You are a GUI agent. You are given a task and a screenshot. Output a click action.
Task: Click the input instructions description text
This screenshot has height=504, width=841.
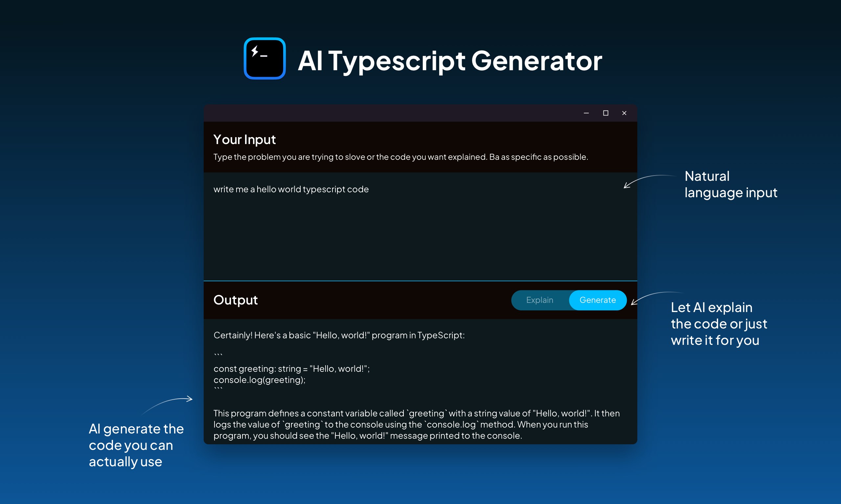[400, 157]
